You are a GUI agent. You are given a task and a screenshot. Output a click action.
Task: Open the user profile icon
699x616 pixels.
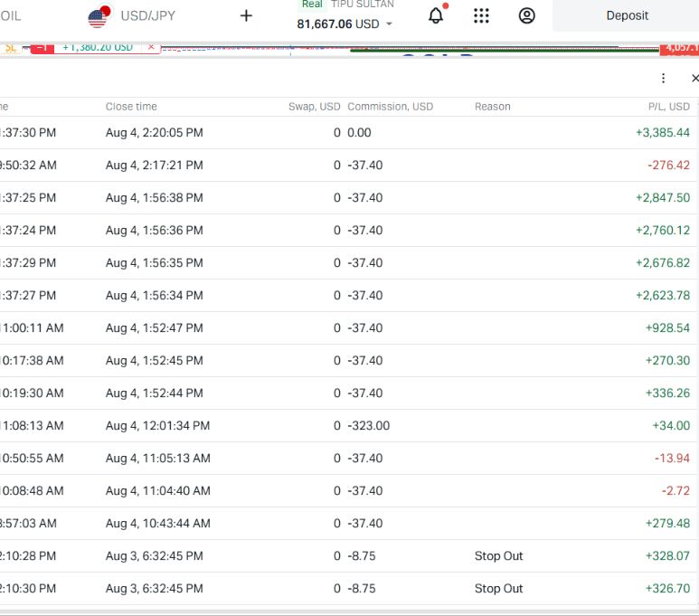[x=526, y=15]
